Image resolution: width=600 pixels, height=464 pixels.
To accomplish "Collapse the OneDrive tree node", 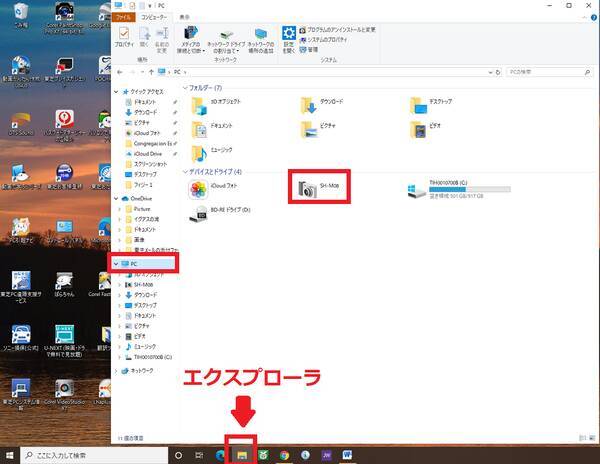I will (x=116, y=199).
